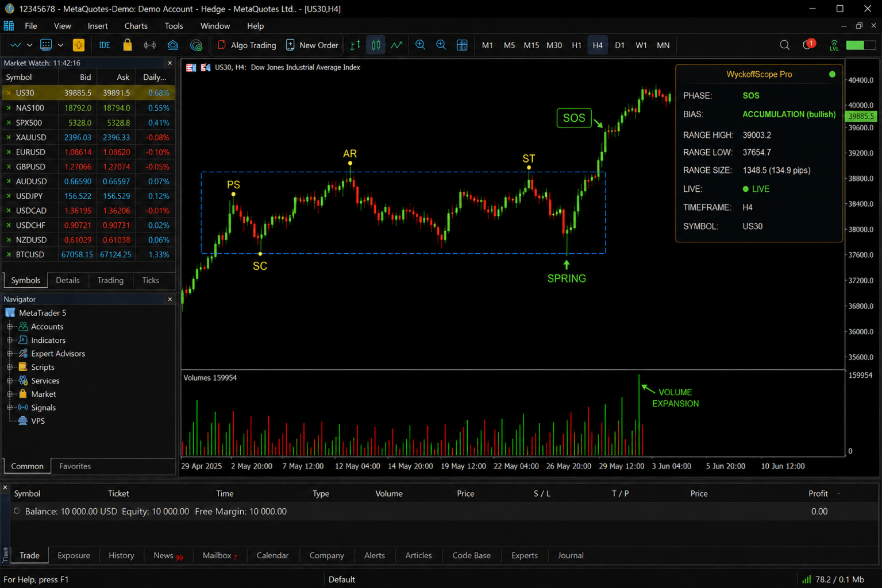This screenshot has height=588, width=882.
Task: Expand the Expert Advisors tree node
Action: pos(10,353)
